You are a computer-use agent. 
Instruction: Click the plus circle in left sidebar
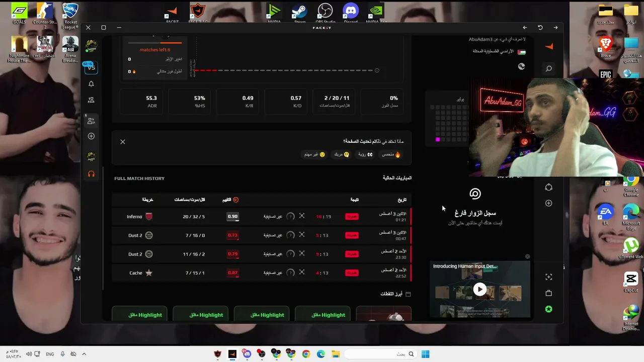pos(91,136)
